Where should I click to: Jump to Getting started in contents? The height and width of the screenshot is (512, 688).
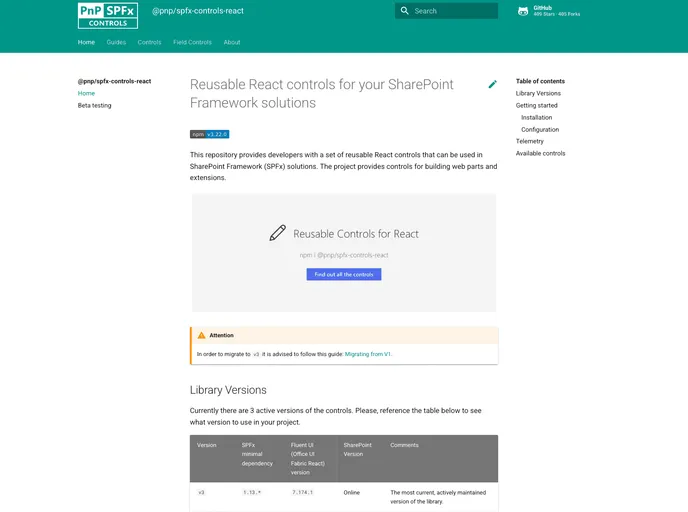(x=537, y=105)
